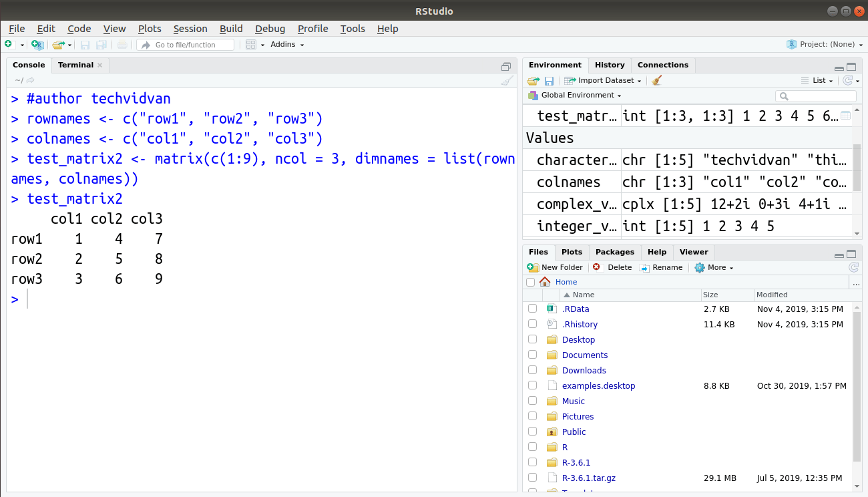Screen dimensions: 868x497
Task: Open the More dropdown in Files pane
Action: (714, 267)
